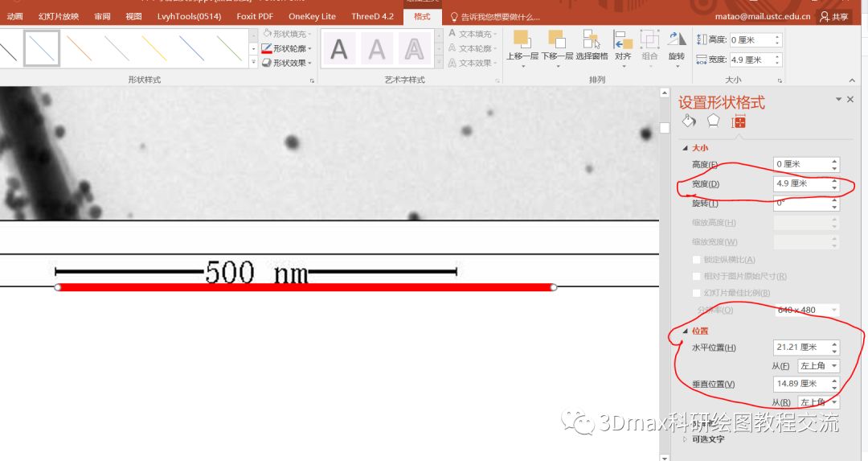Open the 形状样式 dialog launcher

pyautogui.click(x=312, y=80)
